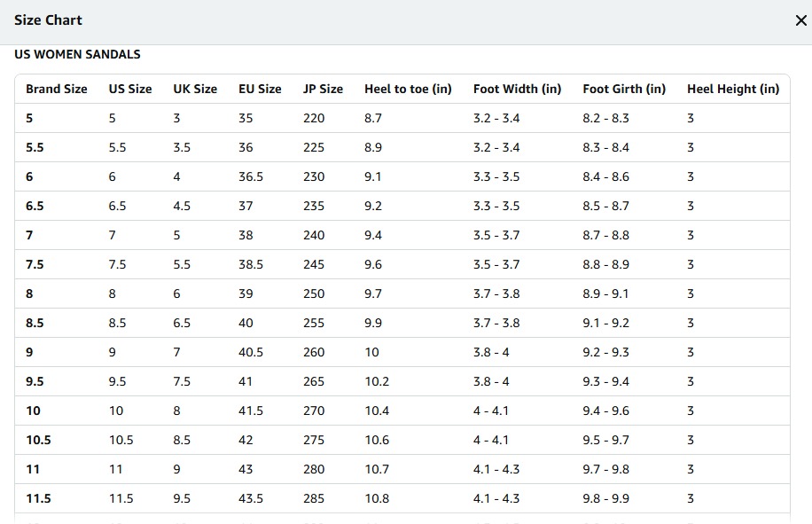This screenshot has height=524, width=812.
Task: Click the foot girth 8.2 - 8.3 cell
Action: [x=605, y=118]
